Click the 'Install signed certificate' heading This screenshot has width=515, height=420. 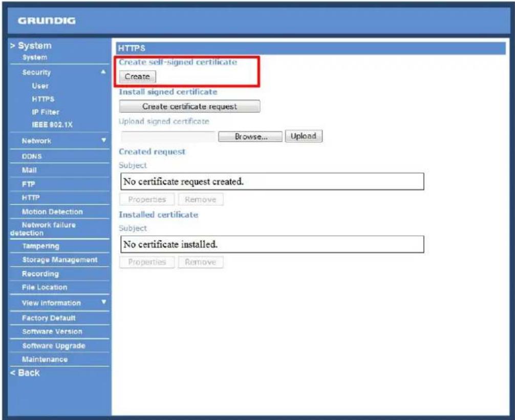(x=168, y=92)
